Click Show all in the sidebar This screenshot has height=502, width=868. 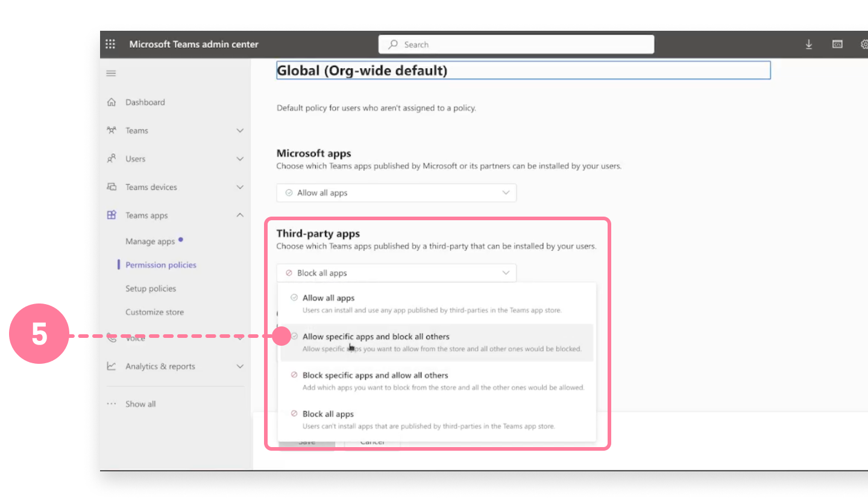(x=140, y=404)
